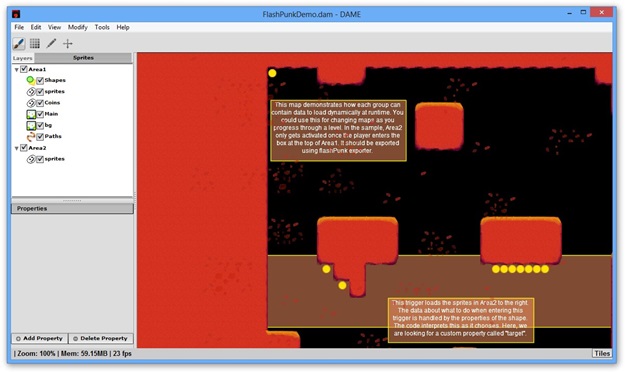Open the File menu
The height and width of the screenshot is (373, 625).
19,27
